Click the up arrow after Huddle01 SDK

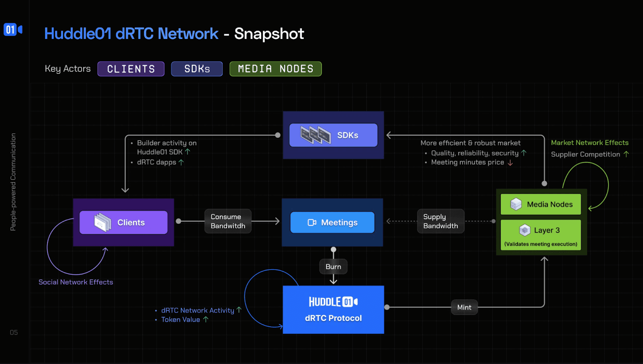coord(188,152)
